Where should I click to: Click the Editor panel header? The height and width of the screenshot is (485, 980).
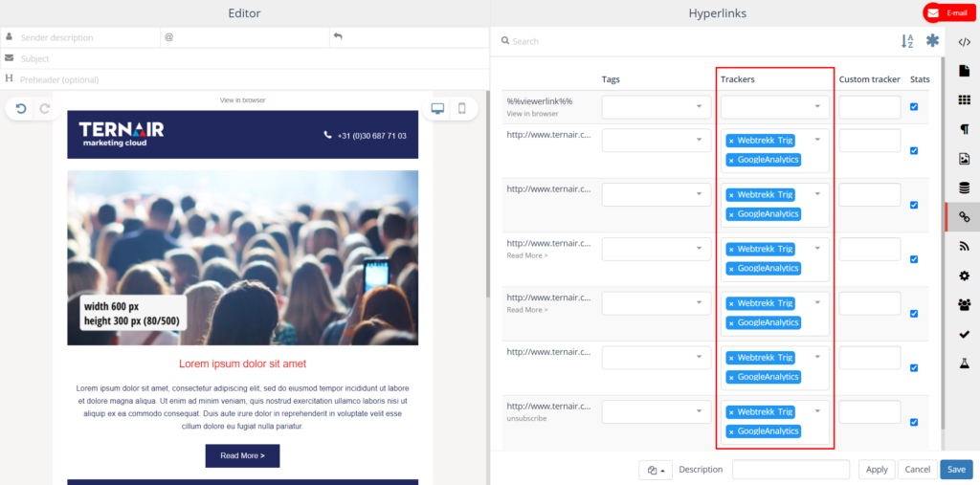244,13
